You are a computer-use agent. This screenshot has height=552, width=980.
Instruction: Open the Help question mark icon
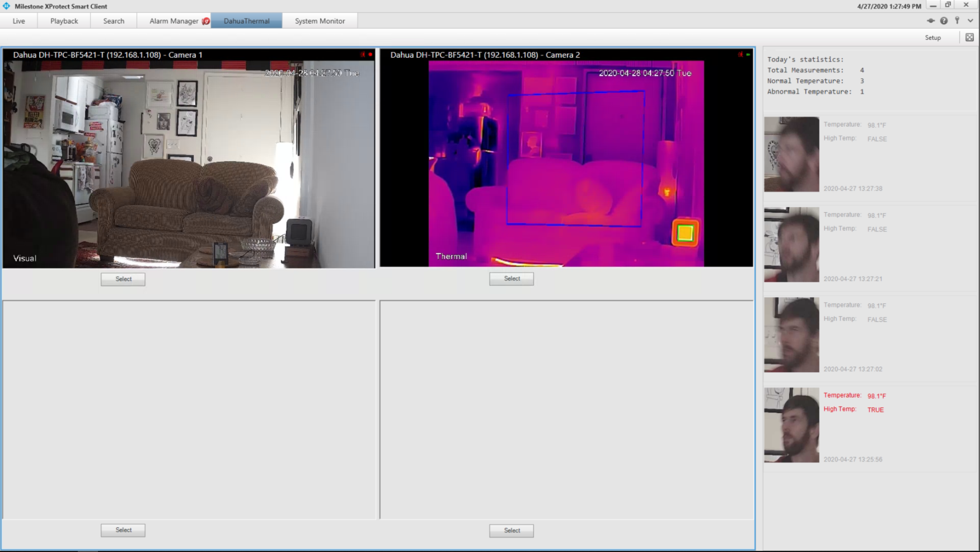[x=944, y=21]
